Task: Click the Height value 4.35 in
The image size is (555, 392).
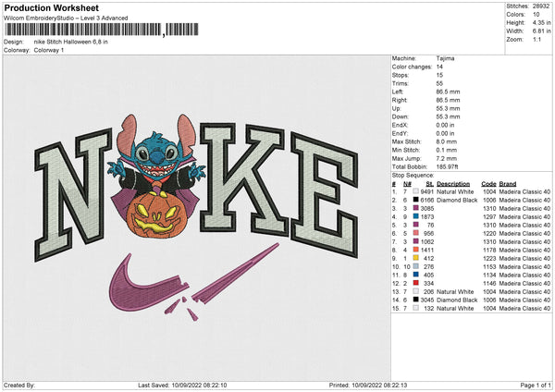Action: [x=541, y=22]
